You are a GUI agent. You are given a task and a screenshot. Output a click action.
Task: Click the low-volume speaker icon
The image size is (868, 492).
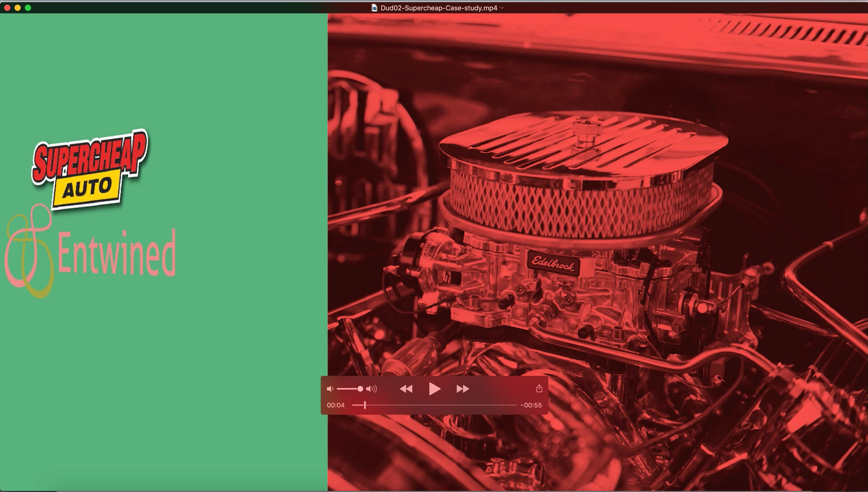pos(330,389)
